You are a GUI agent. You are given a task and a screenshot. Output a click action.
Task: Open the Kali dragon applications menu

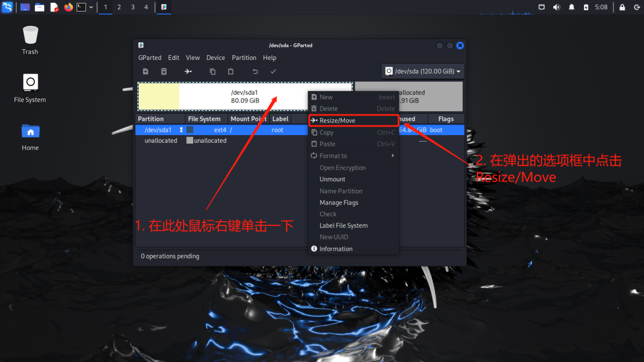[x=7, y=7]
